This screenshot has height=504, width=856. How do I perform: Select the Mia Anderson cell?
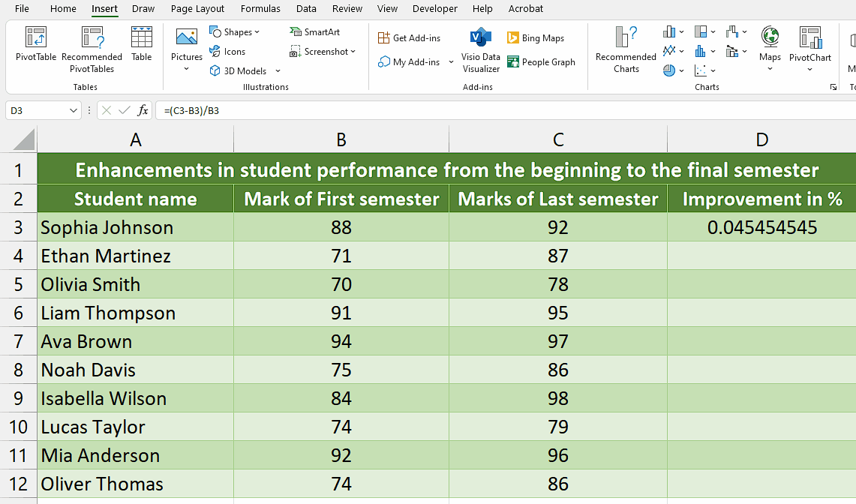click(135, 455)
